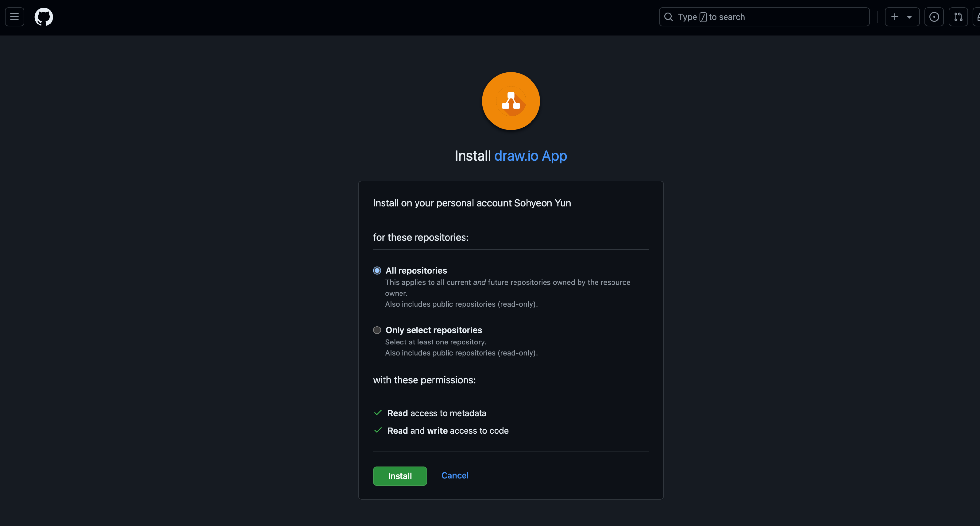Select the All repositories radio button
Viewport: 980px width, 526px height.
[377, 270]
